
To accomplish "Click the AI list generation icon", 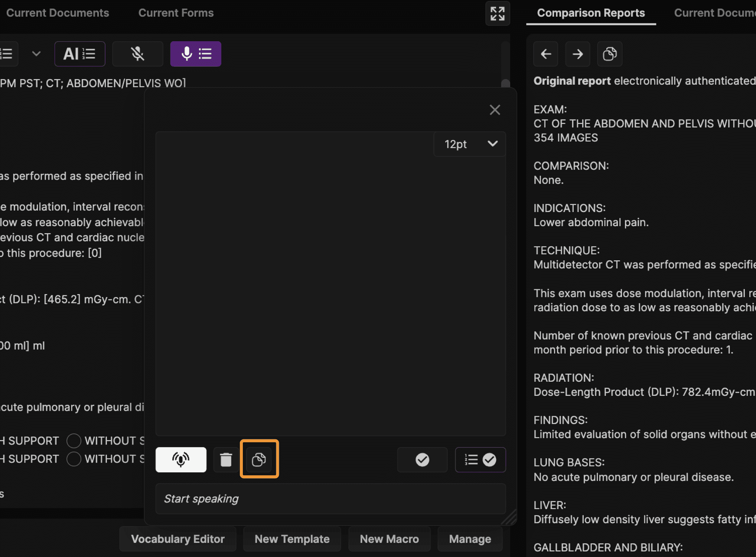I will 79,54.
